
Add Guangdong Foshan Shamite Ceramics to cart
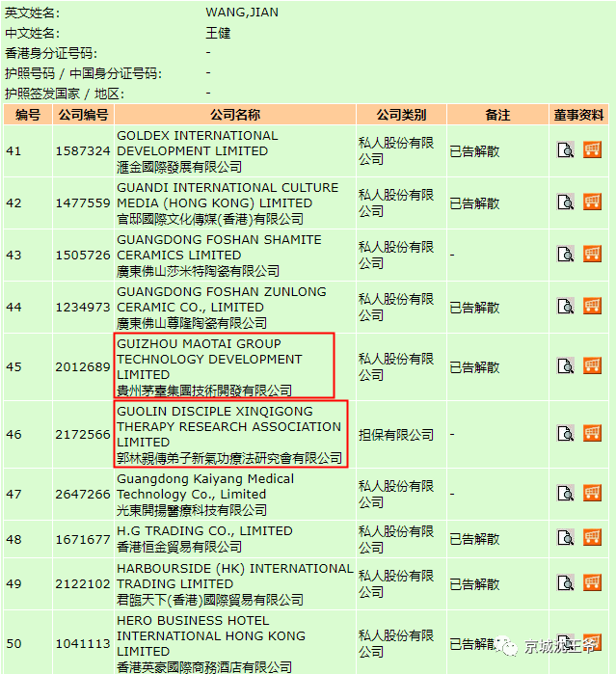[592, 255]
